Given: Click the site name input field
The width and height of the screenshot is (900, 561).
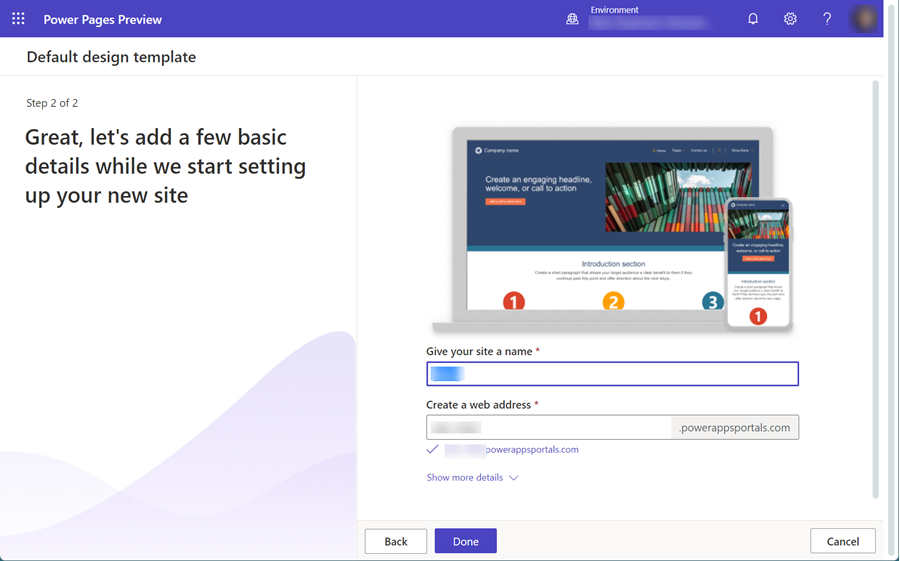Looking at the screenshot, I should (612, 374).
